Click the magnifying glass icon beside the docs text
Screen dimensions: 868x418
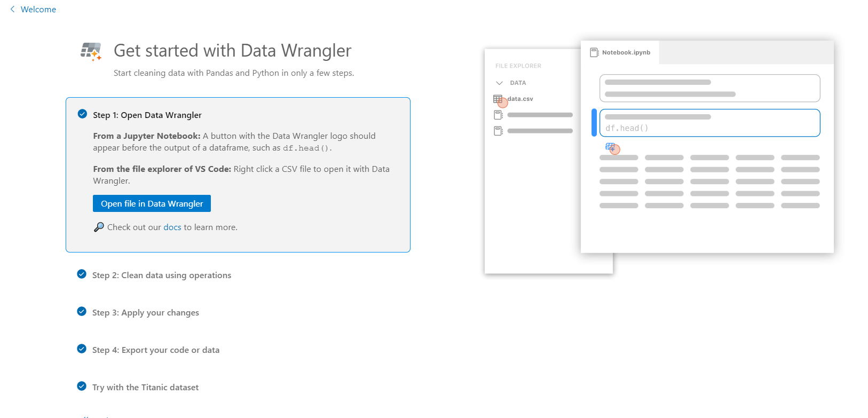[x=98, y=226]
